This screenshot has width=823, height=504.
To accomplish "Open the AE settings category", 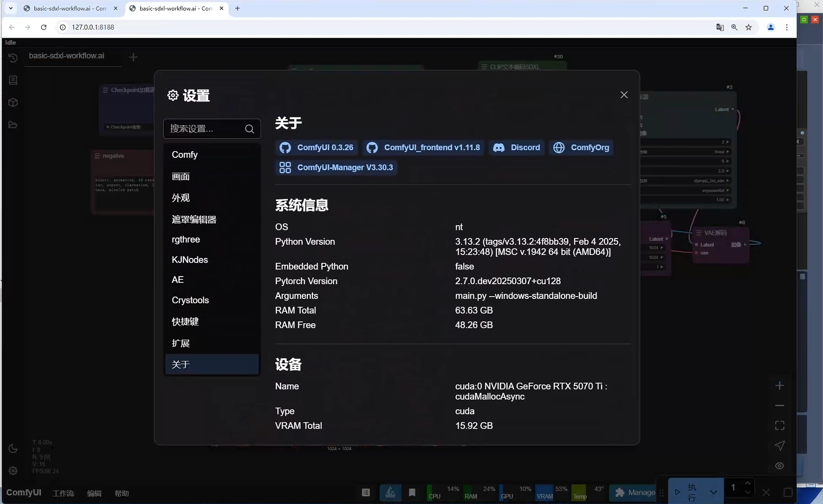I will pyautogui.click(x=212, y=280).
